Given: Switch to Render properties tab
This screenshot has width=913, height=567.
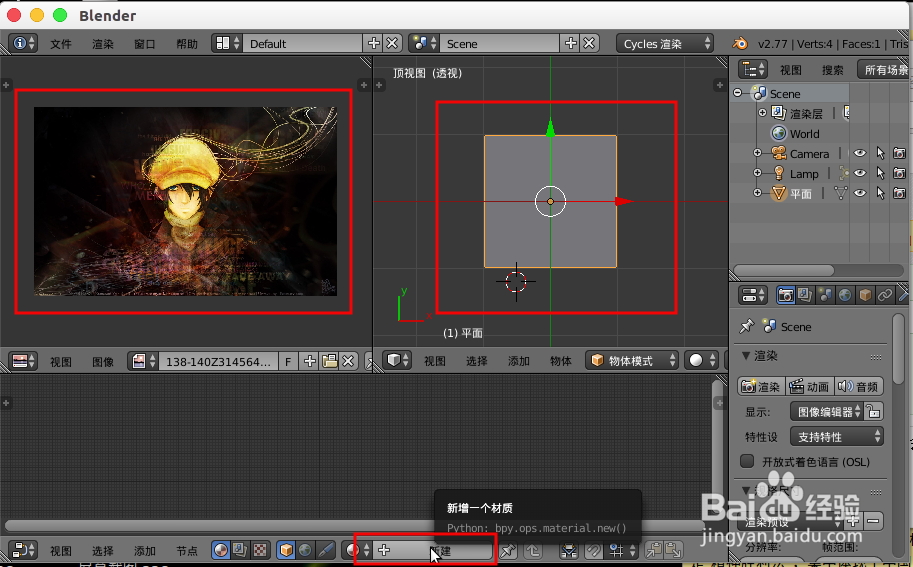Looking at the screenshot, I should [785, 295].
